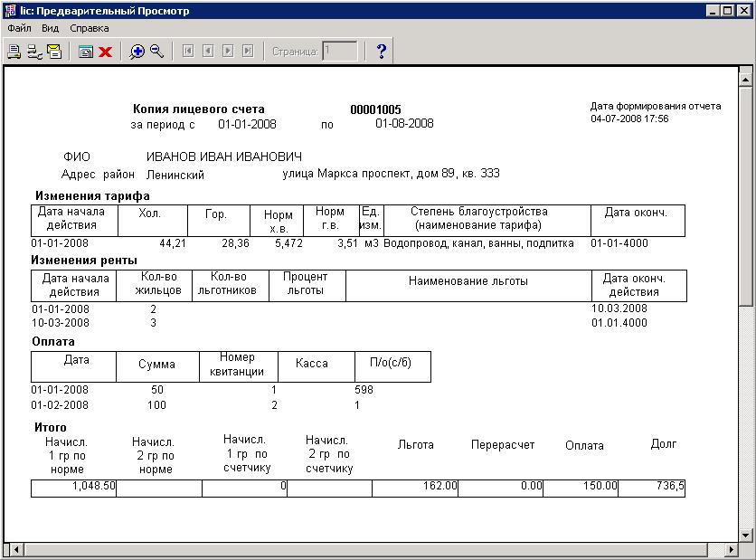The image size is (756, 560).
Task: Click the horizontal scrollbar left arrow
Action: (11, 550)
